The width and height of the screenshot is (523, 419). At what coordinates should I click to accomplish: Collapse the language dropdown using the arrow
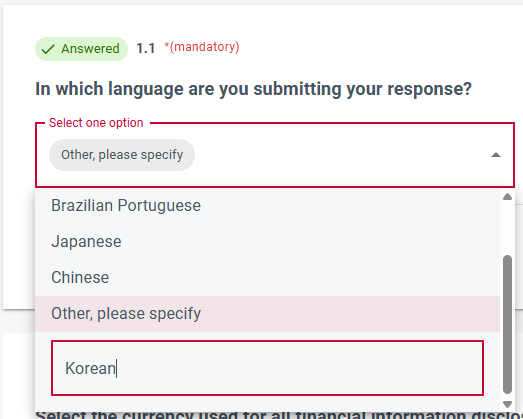[496, 155]
